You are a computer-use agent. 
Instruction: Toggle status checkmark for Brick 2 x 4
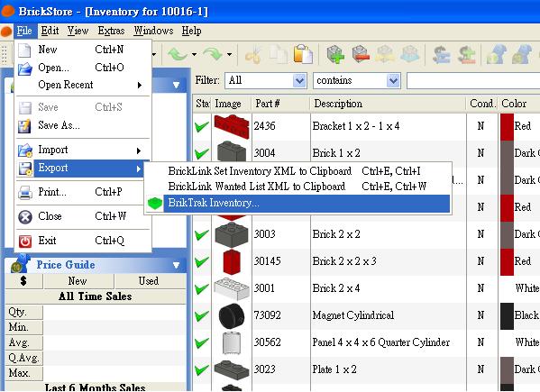202,288
